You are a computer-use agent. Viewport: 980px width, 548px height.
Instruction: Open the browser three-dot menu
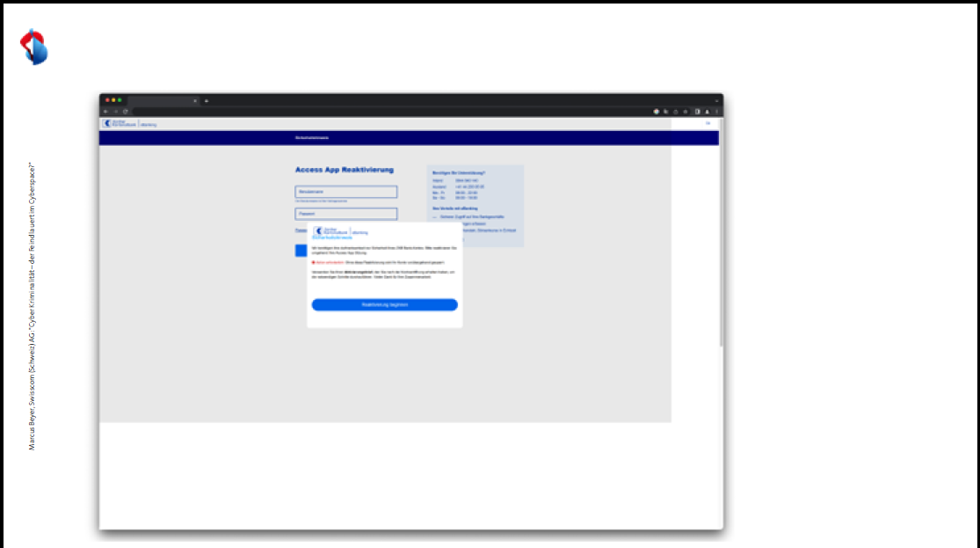(716, 112)
